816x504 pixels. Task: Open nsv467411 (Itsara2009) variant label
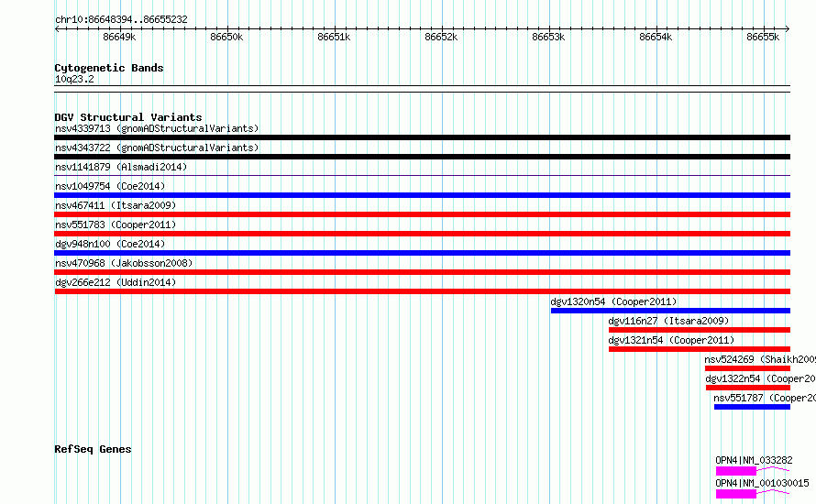click(x=116, y=205)
